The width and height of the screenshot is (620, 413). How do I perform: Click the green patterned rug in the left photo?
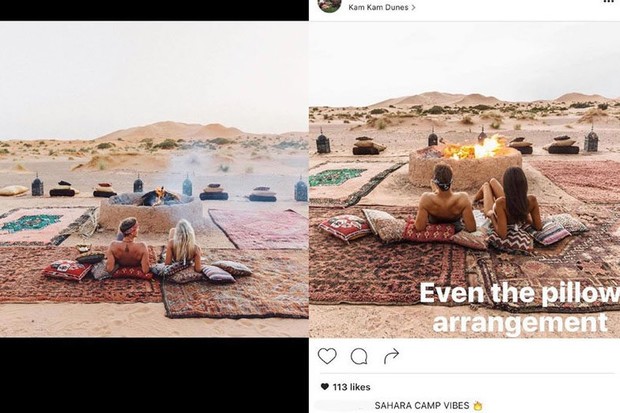(x=31, y=222)
